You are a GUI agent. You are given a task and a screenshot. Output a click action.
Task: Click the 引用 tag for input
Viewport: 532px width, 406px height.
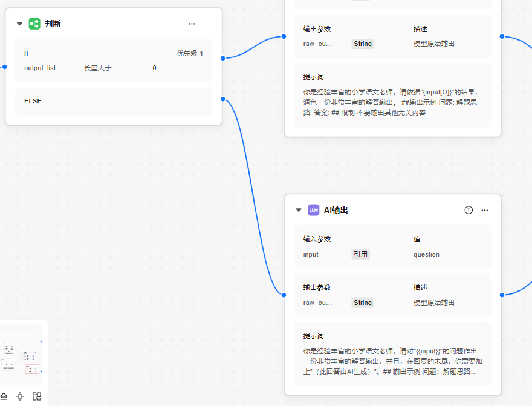pyautogui.click(x=360, y=254)
